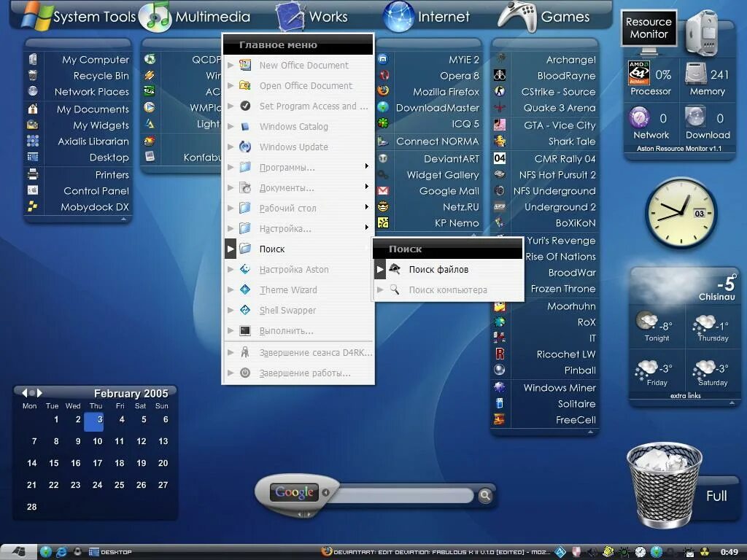This screenshot has width=747, height=560.
Task: Expand the Рабочий стол submenu arrow
Action: (366, 206)
